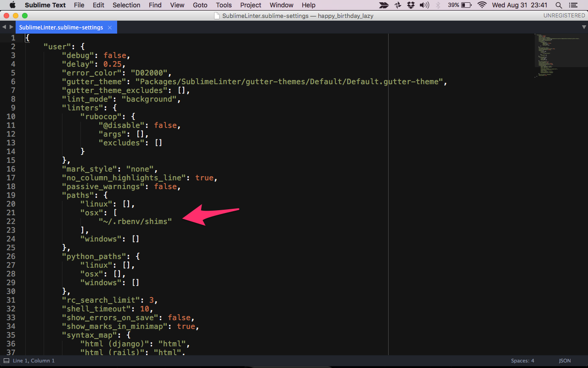Click line number 22 in gutter
Screen dimensions: 588x368
pyautogui.click(x=11, y=221)
